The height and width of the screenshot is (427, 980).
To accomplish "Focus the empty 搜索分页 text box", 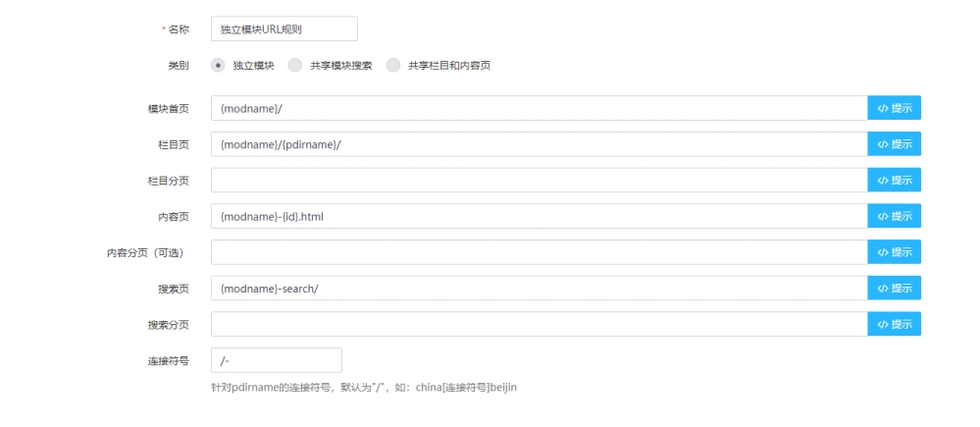I will click(x=538, y=324).
